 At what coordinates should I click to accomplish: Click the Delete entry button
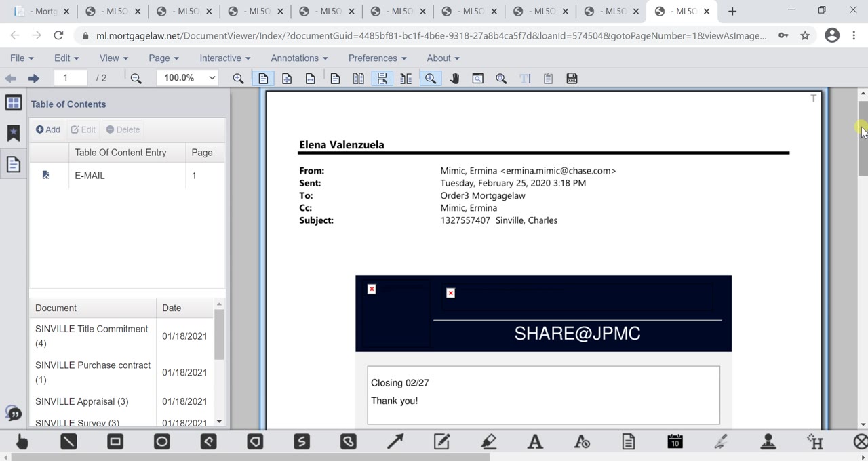click(x=123, y=129)
